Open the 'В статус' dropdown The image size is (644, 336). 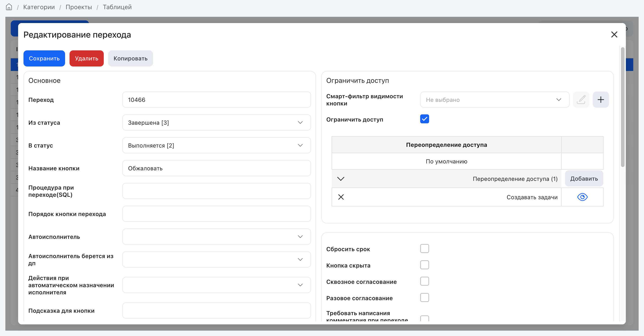coord(216,145)
